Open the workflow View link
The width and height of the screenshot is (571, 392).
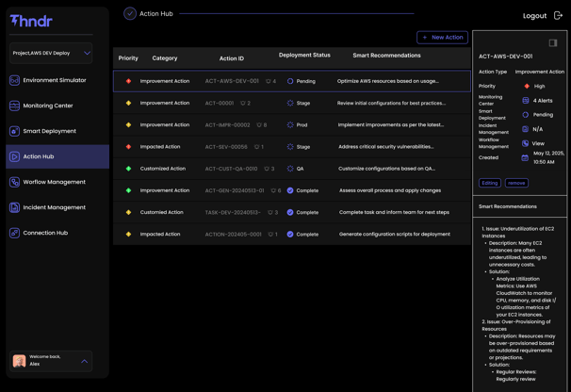[538, 143]
